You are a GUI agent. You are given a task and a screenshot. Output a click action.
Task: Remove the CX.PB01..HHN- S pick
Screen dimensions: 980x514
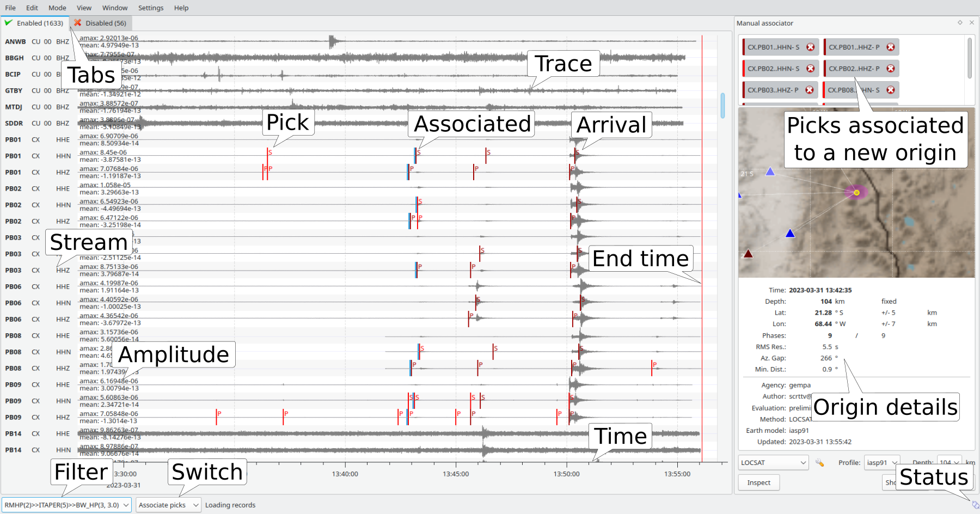810,47
